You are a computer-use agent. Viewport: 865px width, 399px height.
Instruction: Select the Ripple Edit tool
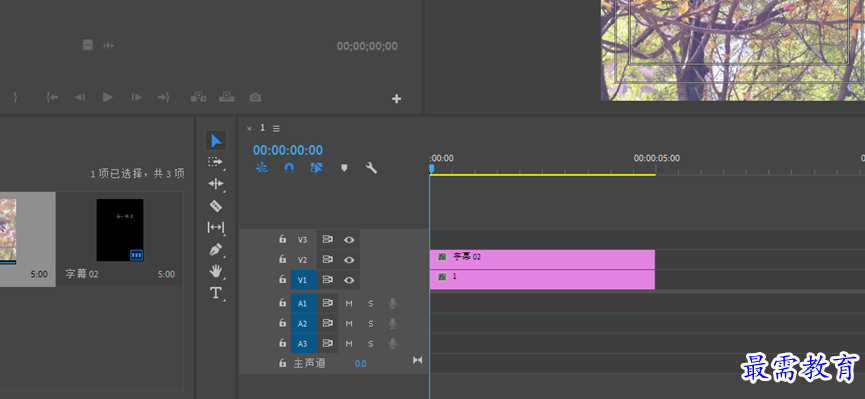tap(216, 184)
